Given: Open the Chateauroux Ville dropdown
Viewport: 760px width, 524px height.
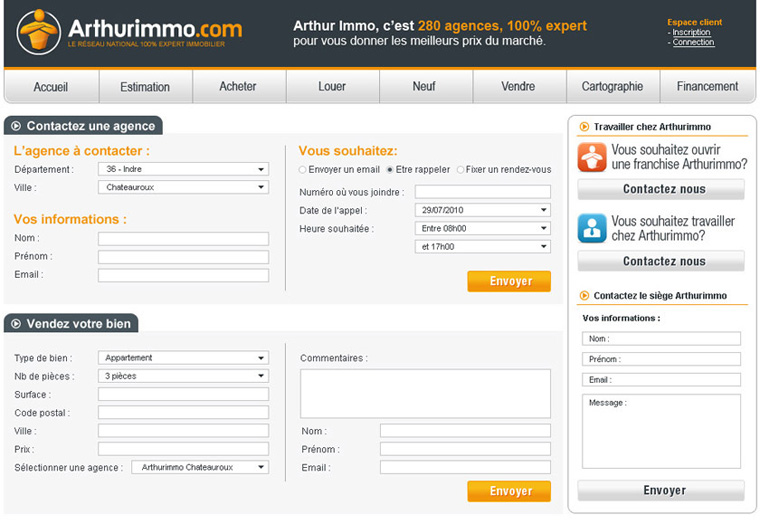Looking at the screenshot, I should point(184,187).
